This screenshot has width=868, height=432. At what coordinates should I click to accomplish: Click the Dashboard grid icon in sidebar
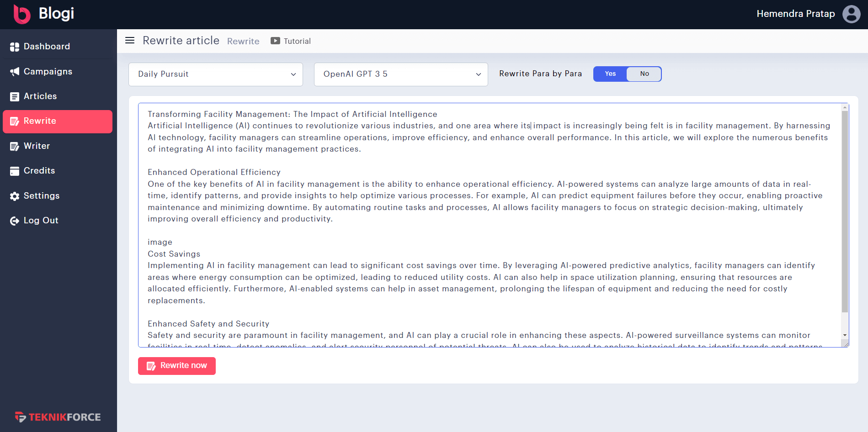tap(15, 47)
